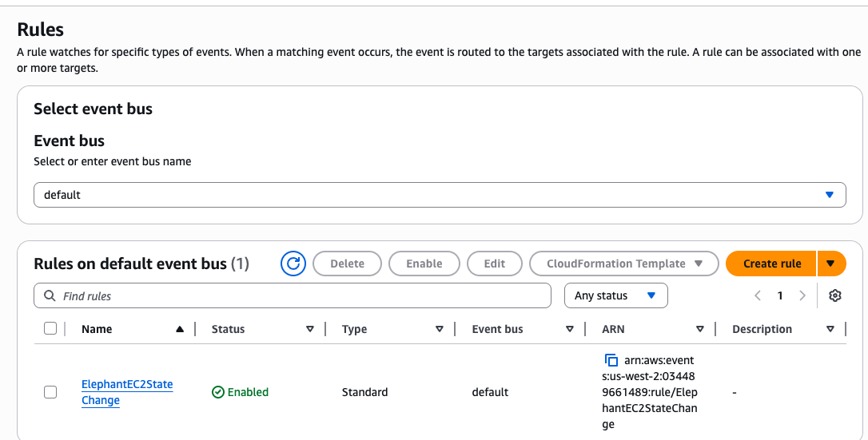The height and width of the screenshot is (440, 868).
Task: Click the refresh rules icon
Action: 293,264
